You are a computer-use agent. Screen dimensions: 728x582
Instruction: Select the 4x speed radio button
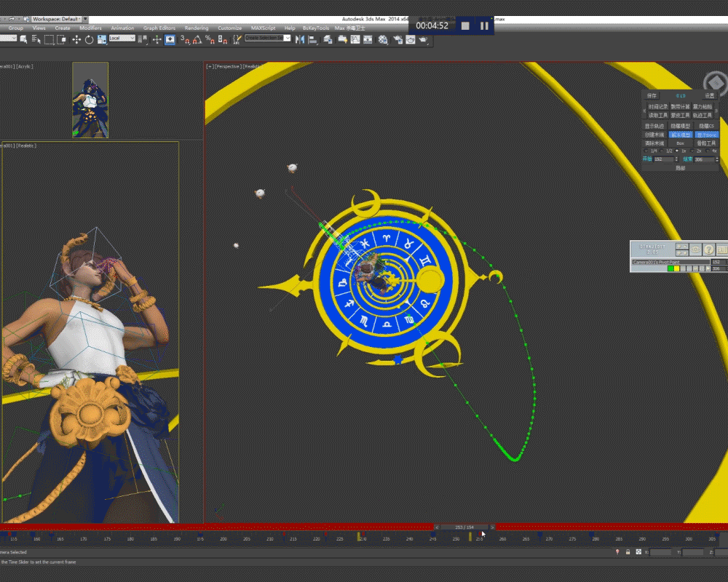707,151
